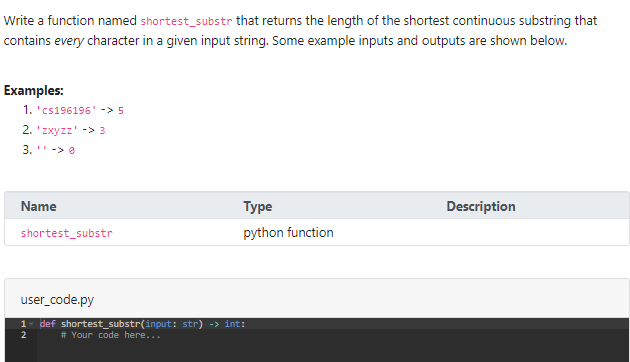The height and width of the screenshot is (362, 630).
Task: Click the 'python function' table cell
Action: pos(288,233)
